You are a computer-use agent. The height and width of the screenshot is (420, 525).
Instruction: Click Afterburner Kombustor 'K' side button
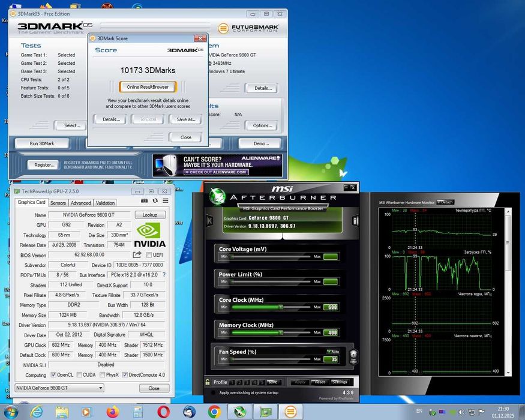point(209,221)
